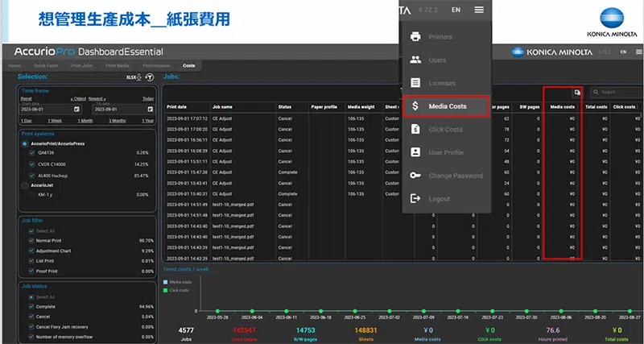Sort by the Print date column header
Screen dimensions: 644x344
tap(176, 107)
